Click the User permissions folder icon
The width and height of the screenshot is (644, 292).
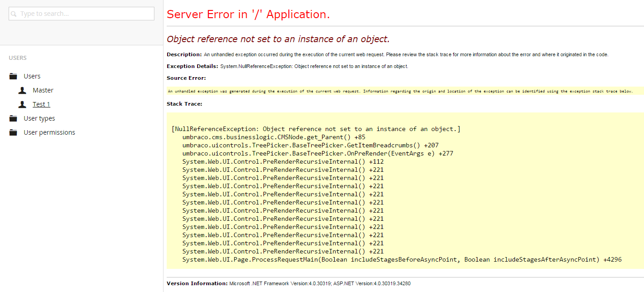click(14, 132)
